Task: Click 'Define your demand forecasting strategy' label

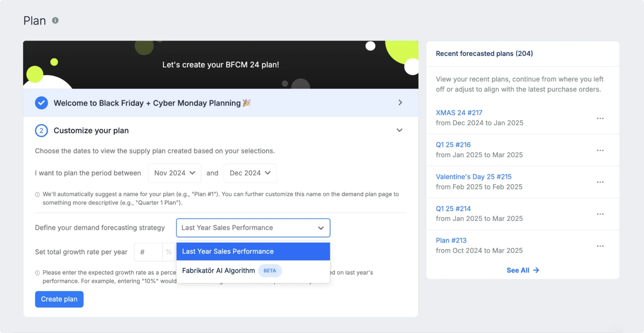Action: click(x=100, y=228)
